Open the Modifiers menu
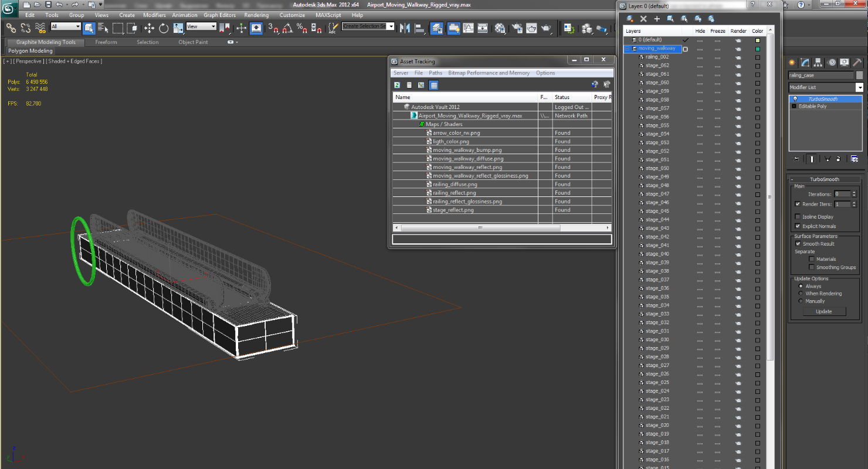The height and width of the screenshot is (469, 868). coord(154,15)
